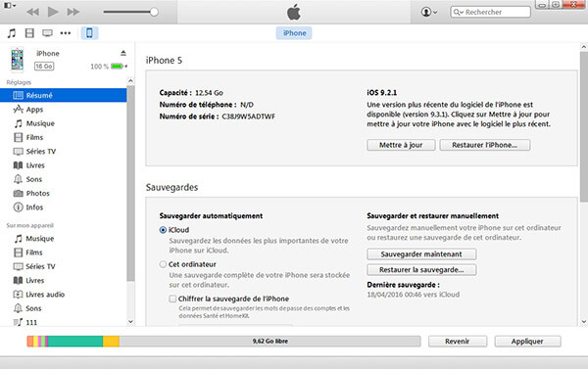Image resolution: width=588 pixels, height=369 pixels.
Task: Click the sidebar scroll down arrow
Action: [130, 321]
